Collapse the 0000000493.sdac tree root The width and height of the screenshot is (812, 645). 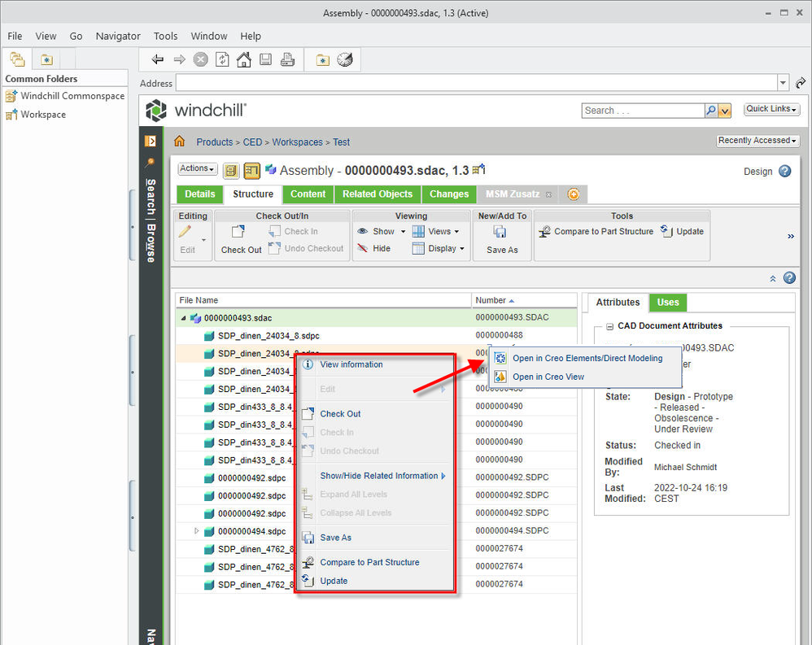tap(183, 318)
